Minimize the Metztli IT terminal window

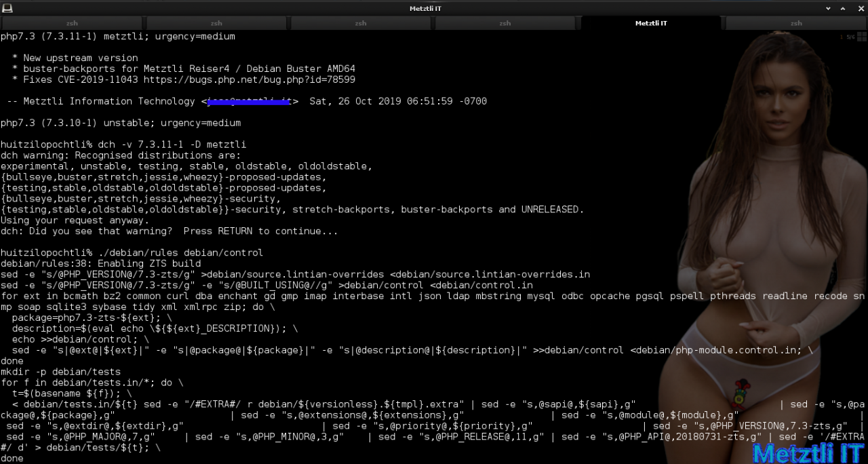(828, 8)
